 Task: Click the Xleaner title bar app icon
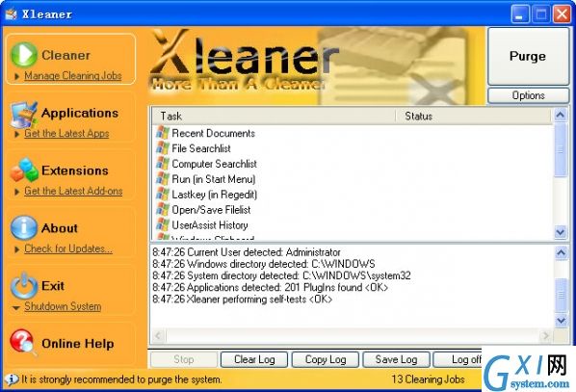click(11, 13)
